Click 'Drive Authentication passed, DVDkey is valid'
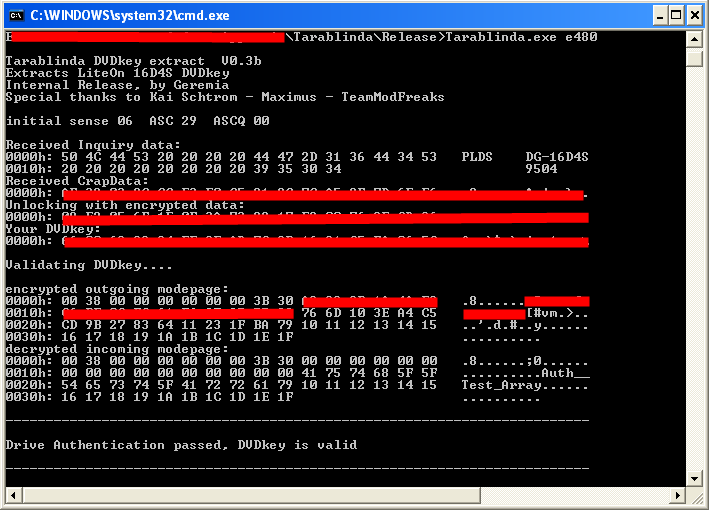This screenshot has height=512, width=711. click(181, 445)
